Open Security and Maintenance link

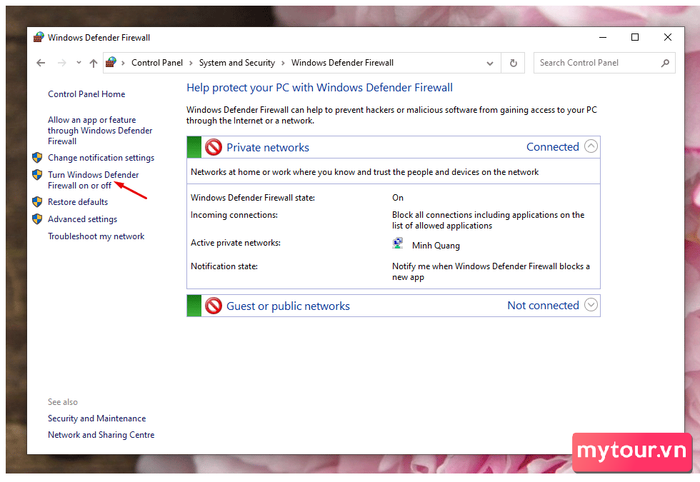point(97,419)
